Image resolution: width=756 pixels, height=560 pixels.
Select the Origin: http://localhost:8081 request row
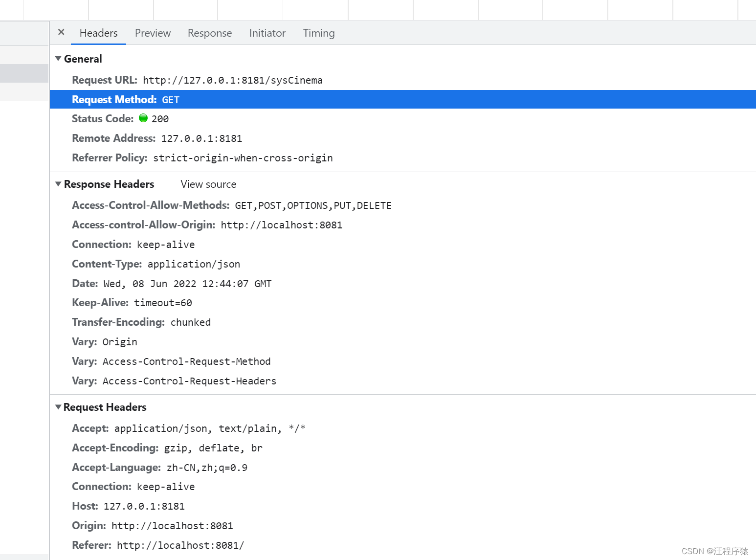(x=403, y=526)
